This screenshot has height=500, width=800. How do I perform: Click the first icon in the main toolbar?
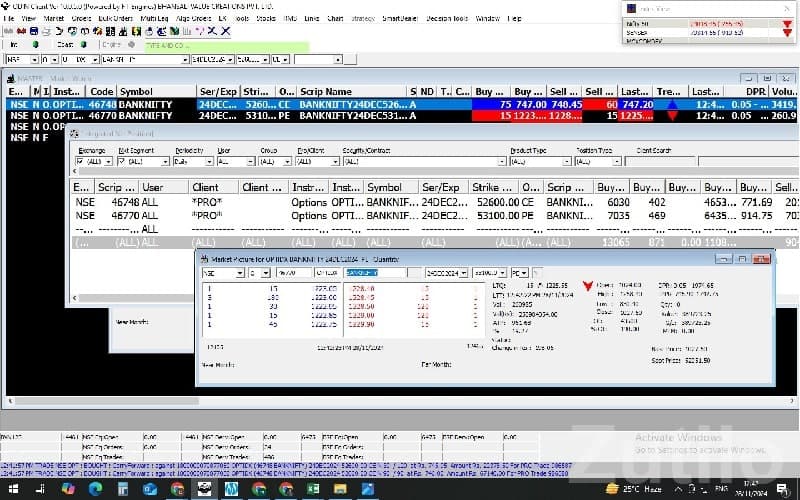point(9,31)
